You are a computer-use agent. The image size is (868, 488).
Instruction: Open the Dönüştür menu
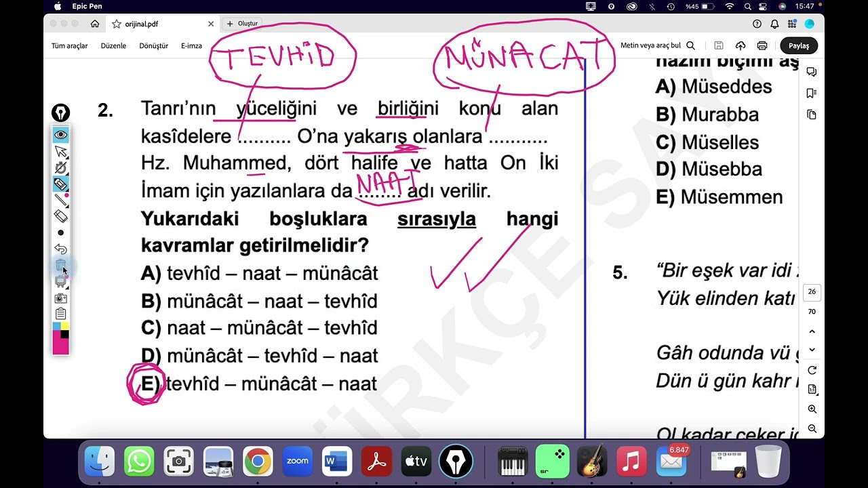[x=153, y=46]
